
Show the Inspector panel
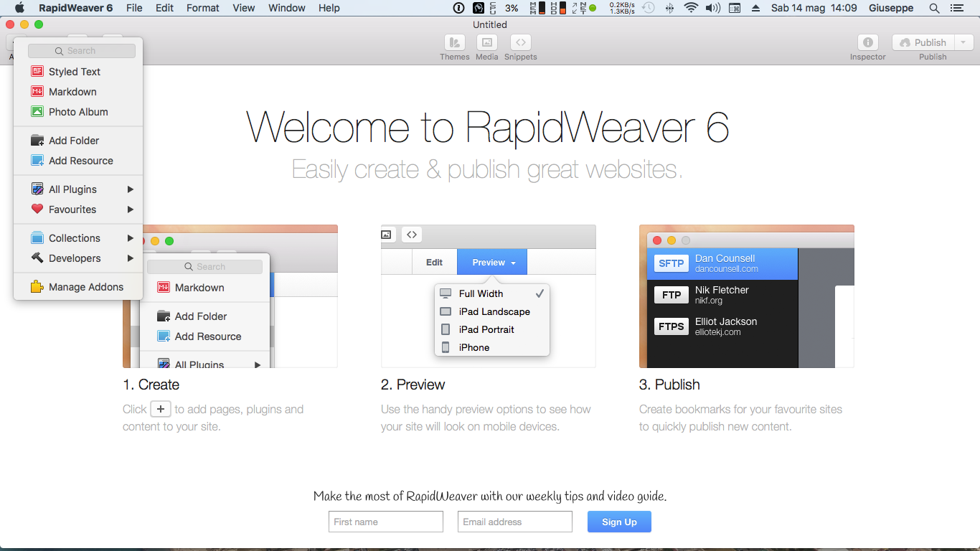click(x=868, y=42)
